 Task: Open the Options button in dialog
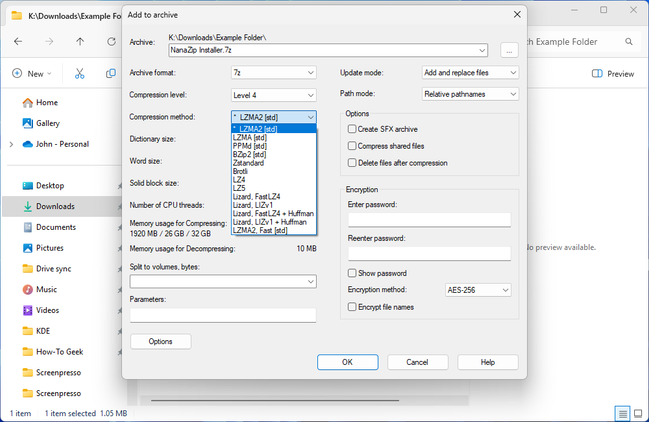tap(161, 342)
